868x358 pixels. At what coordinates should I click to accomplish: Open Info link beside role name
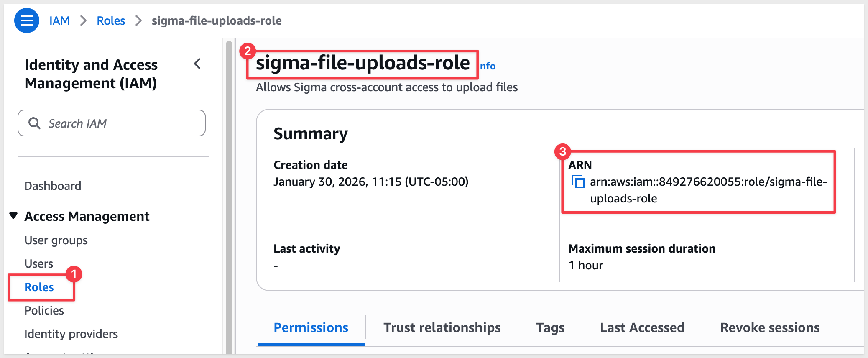pyautogui.click(x=488, y=66)
